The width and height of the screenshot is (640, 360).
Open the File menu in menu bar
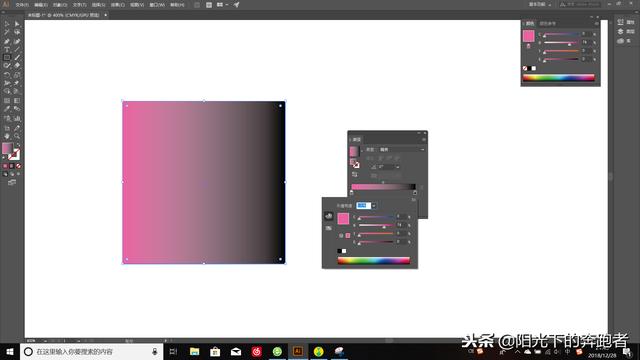[22, 5]
